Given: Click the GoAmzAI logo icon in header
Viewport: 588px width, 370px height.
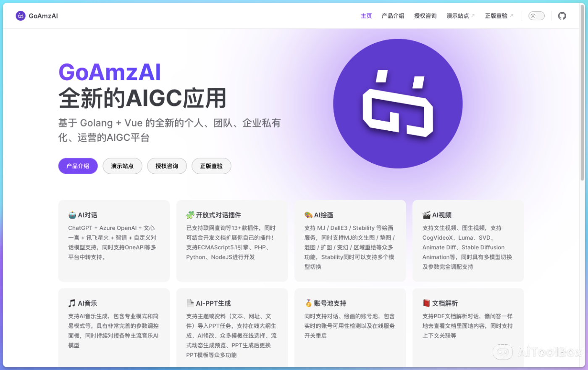Looking at the screenshot, I should pos(21,16).
